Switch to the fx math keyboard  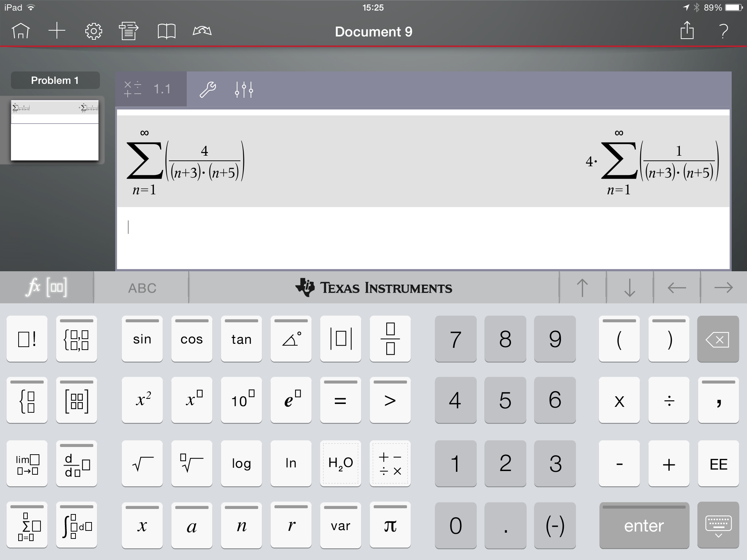(47, 288)
